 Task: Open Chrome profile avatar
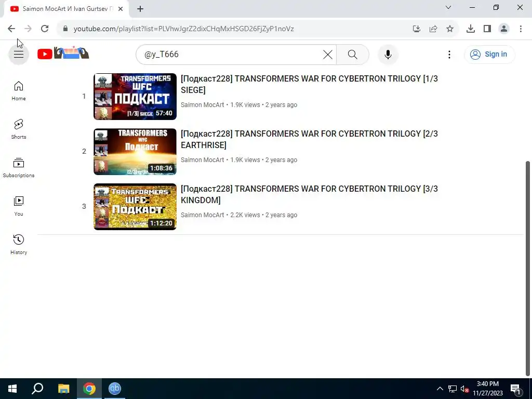point(504,29)
